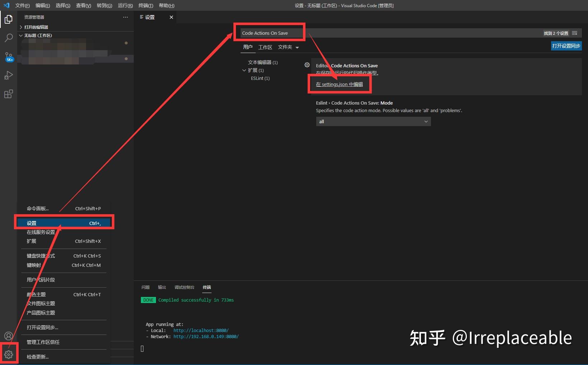Open the 运行 menu in the menu bar
The image size is (588, 365).
(x=125, y=5)
